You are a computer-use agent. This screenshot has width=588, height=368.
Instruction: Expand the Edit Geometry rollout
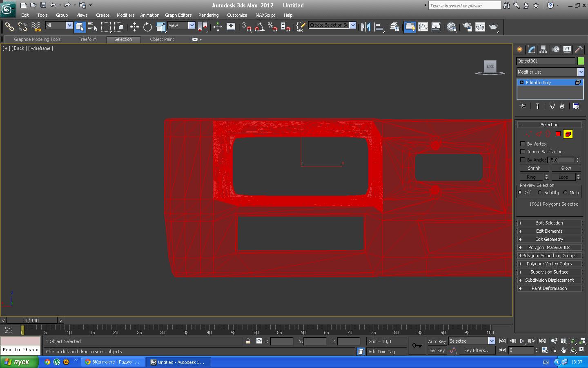coord(549,239)
